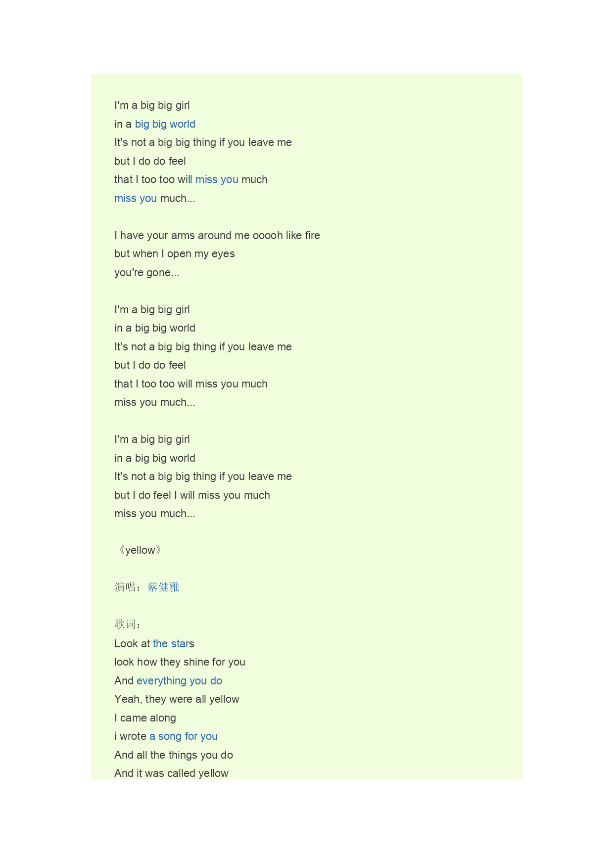
Task: Click the line "but when I open my eyes"
Action: [174, 254]
